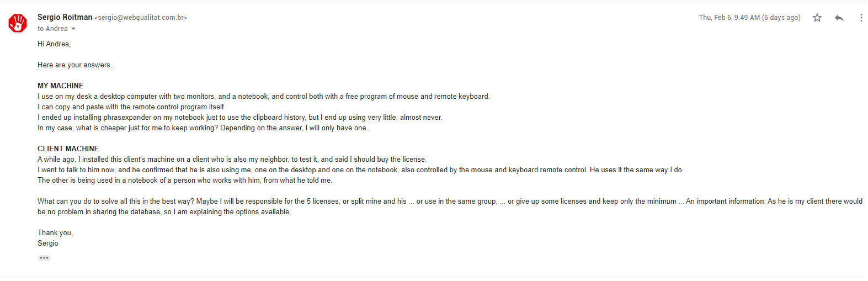This screenshot has width=868, height=281.
Task: Click the "Thank you," closing line
Action: point(55,232)
